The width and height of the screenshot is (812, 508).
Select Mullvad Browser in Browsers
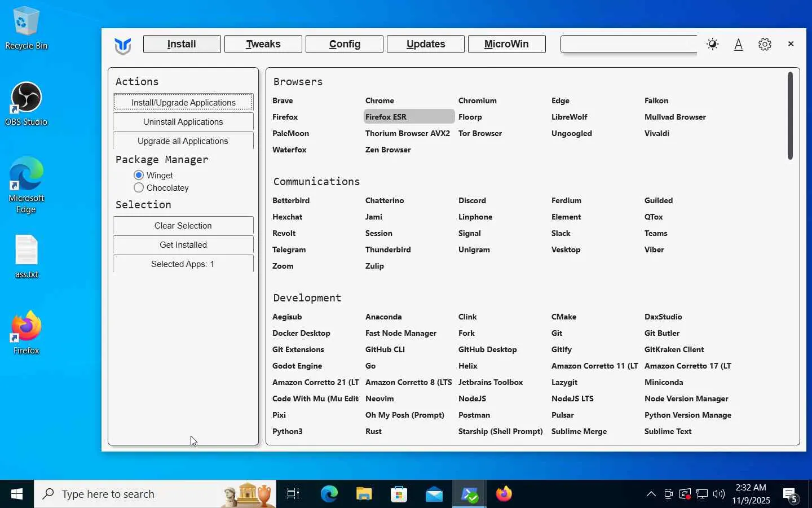(675, 117)
